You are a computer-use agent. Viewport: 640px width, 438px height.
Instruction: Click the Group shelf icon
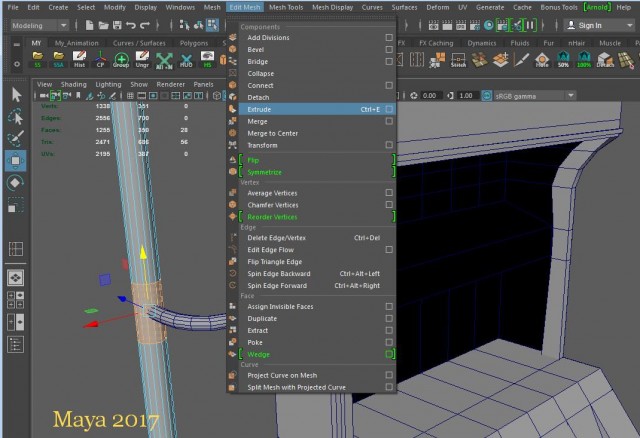pos(121,60)
